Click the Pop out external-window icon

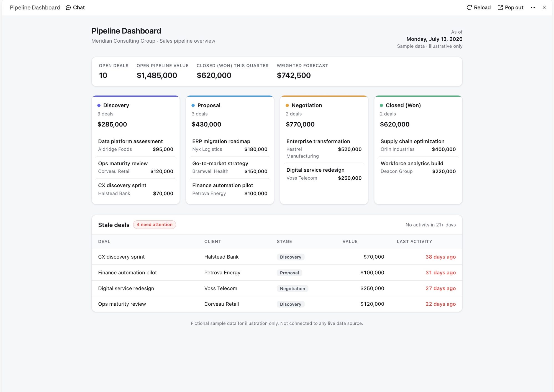click(500, 7)
